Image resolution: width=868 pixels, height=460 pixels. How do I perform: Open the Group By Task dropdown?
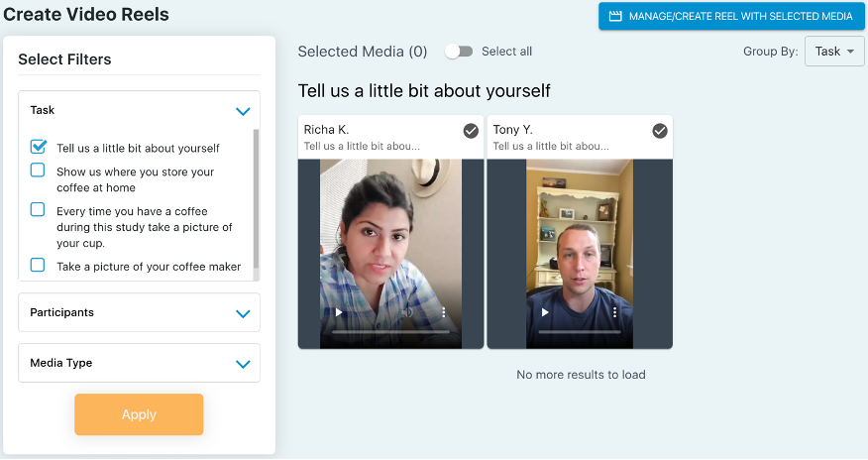point(834,52)
